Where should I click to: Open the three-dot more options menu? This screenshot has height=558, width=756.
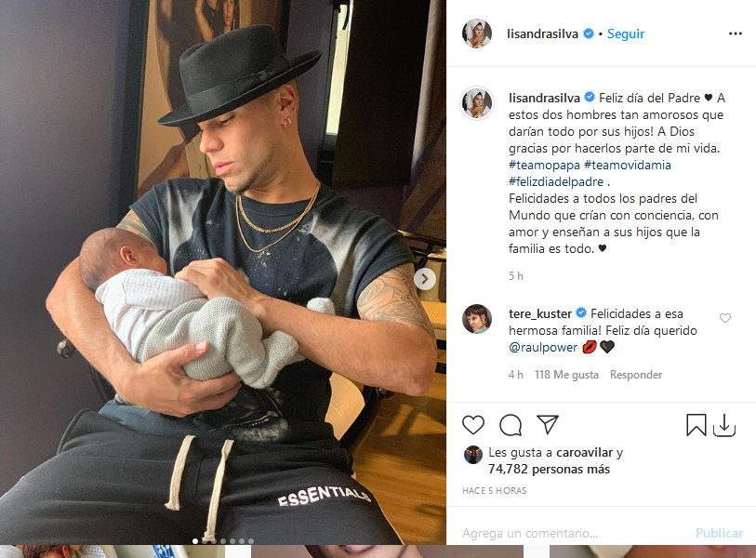click(x=736, y=33)
